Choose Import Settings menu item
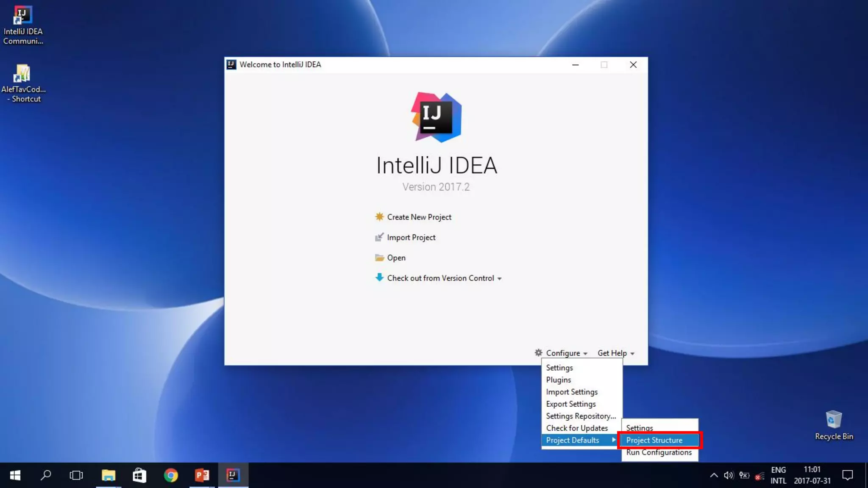Screen dimensions: 868x488 pyautogui.click(x=581, y=392)
